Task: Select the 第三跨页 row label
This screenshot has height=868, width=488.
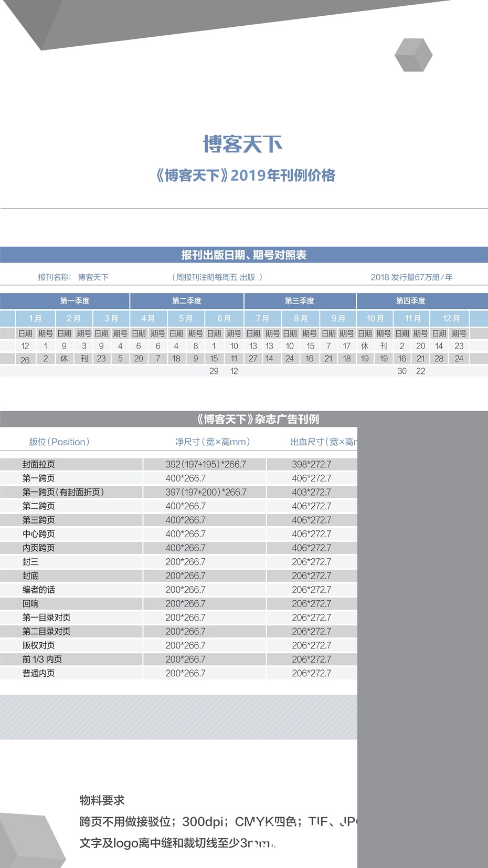Action: (39, 520)
